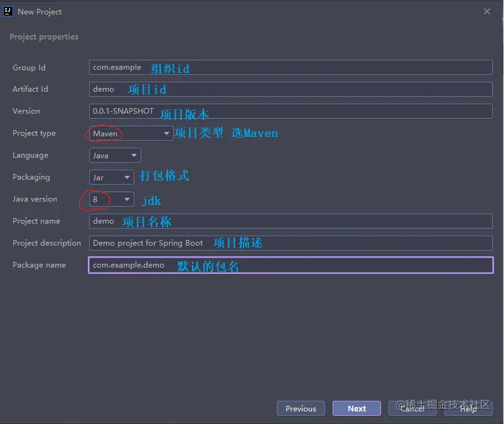Click the 'Project type' label
Viewport: 504px width, 424px height.
point(34,133)
